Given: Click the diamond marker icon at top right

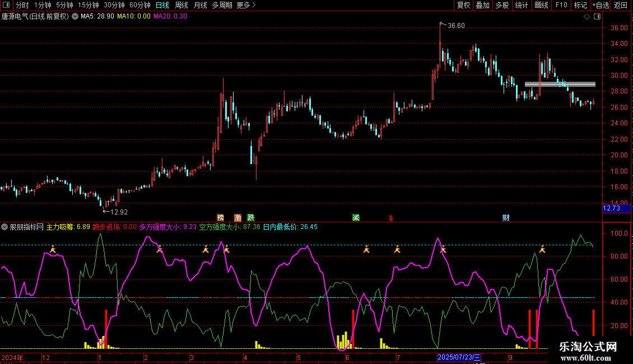Looking at the screenshot, I should tap(587, 17).
